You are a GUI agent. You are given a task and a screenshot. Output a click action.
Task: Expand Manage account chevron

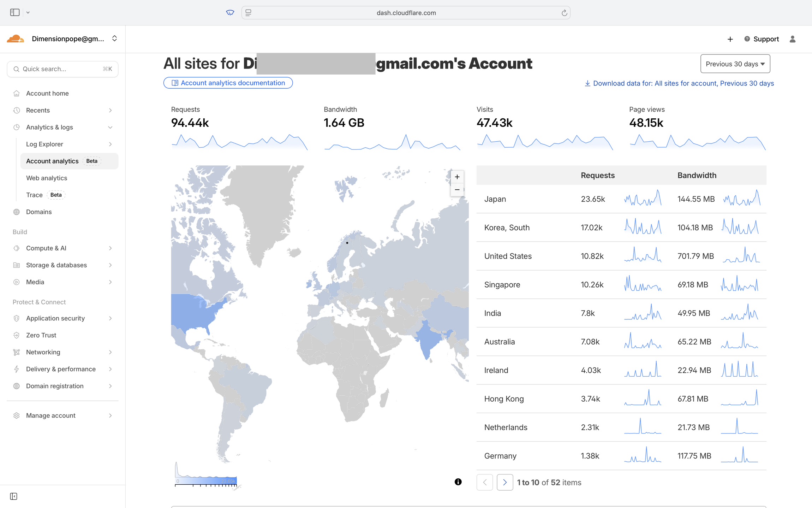[110, 416]
